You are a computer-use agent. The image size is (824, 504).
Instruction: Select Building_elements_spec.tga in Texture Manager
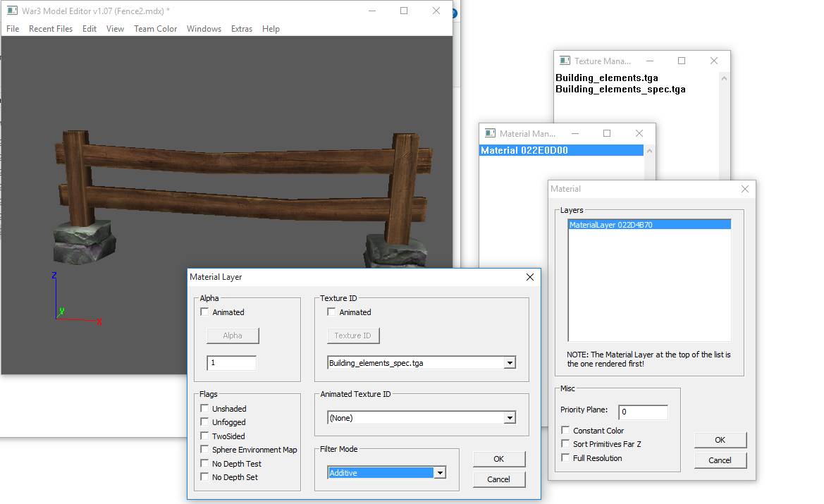point(620,90)
